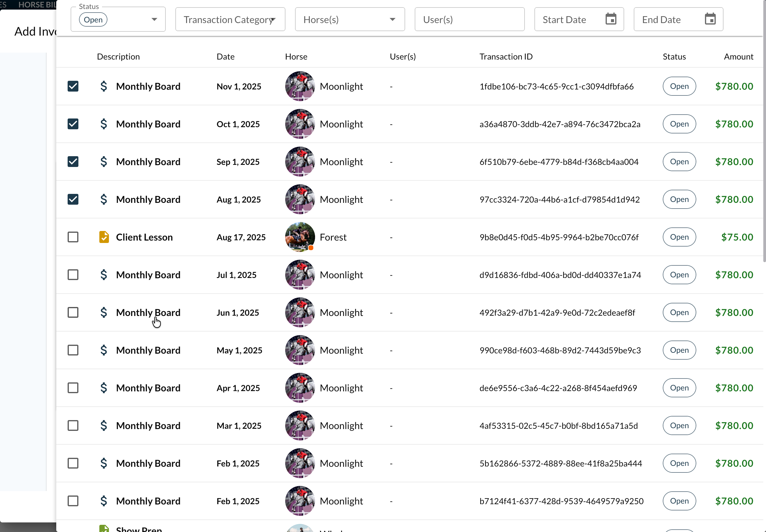Viewport: 766px width, 532px height.
Task: Open the End Date calendar icon
Action: tap(710, 19)
